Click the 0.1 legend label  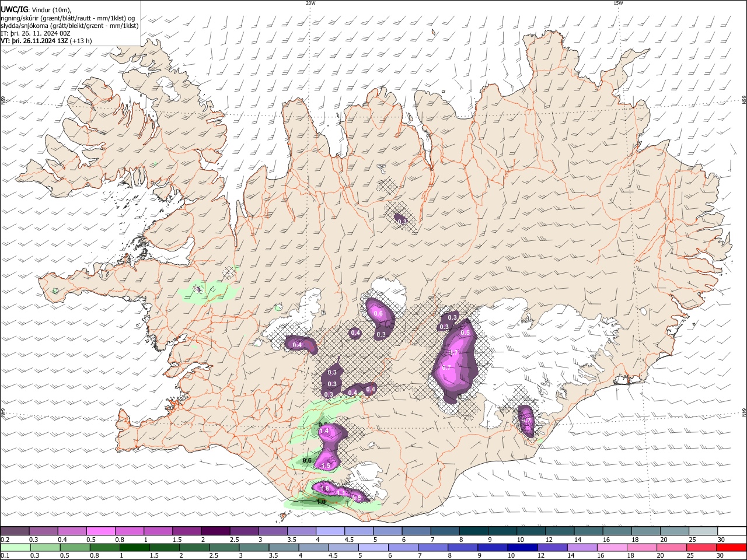coord(5,556)
